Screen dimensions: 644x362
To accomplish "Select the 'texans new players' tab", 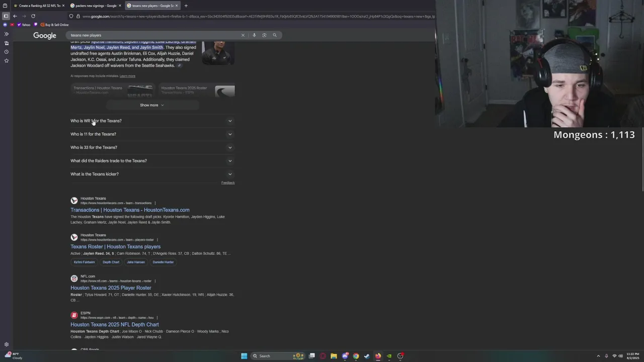I will coord(152,6).
